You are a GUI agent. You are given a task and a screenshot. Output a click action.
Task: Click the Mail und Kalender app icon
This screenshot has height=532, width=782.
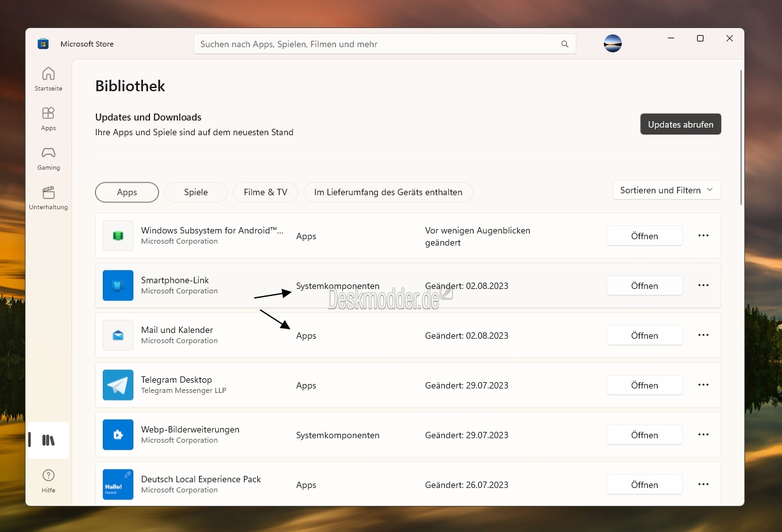(x=118, y=336)
